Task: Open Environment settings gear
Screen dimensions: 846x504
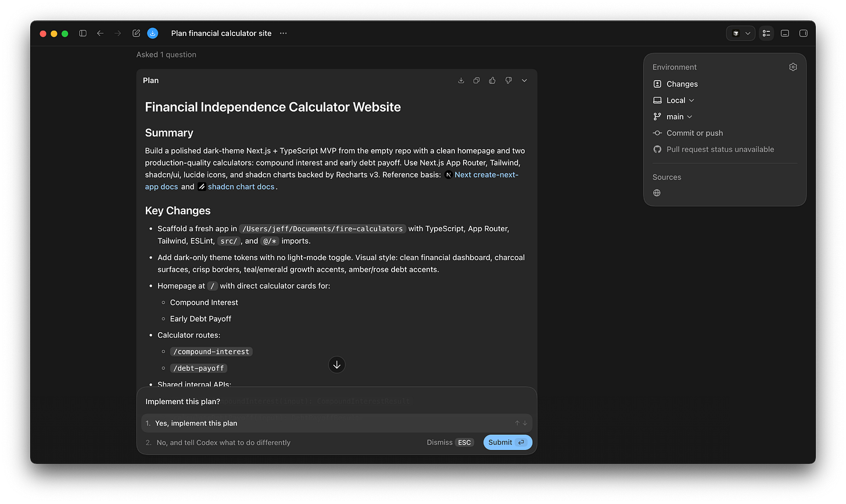Action: pyautogui.click(x=793, y=67)
